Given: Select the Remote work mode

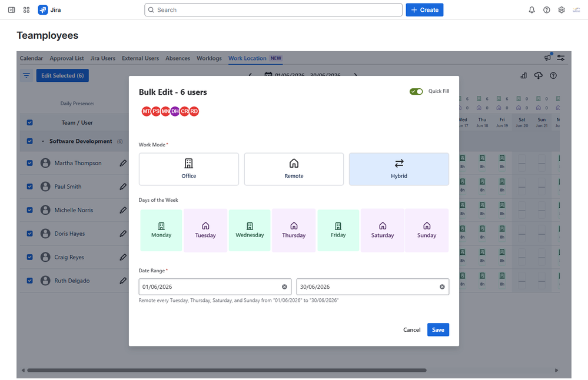Looking at the screenshot, I should point(294,169).
